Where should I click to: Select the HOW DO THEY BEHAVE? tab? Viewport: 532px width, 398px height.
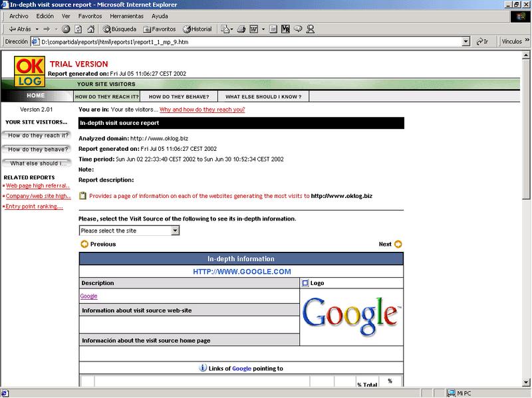179,96
